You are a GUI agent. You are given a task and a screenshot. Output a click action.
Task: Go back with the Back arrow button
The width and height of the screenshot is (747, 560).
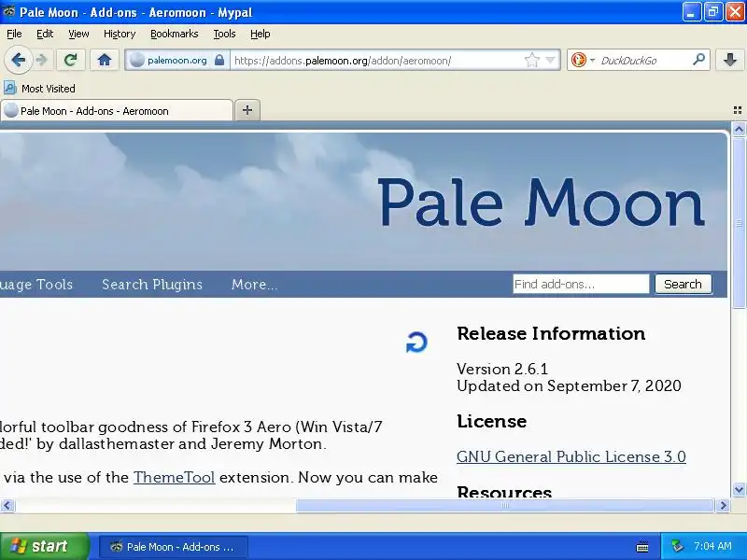[x=18, y=60]
